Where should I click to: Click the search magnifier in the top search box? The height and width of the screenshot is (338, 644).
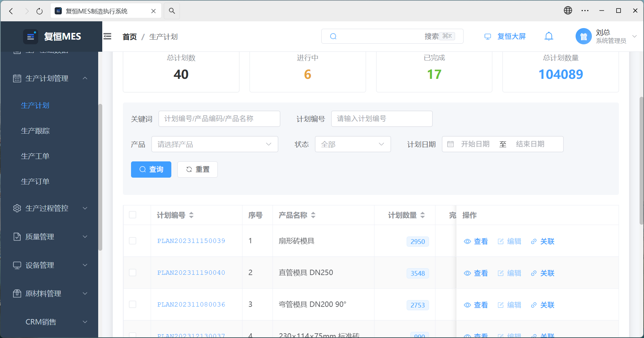(333, 36)
